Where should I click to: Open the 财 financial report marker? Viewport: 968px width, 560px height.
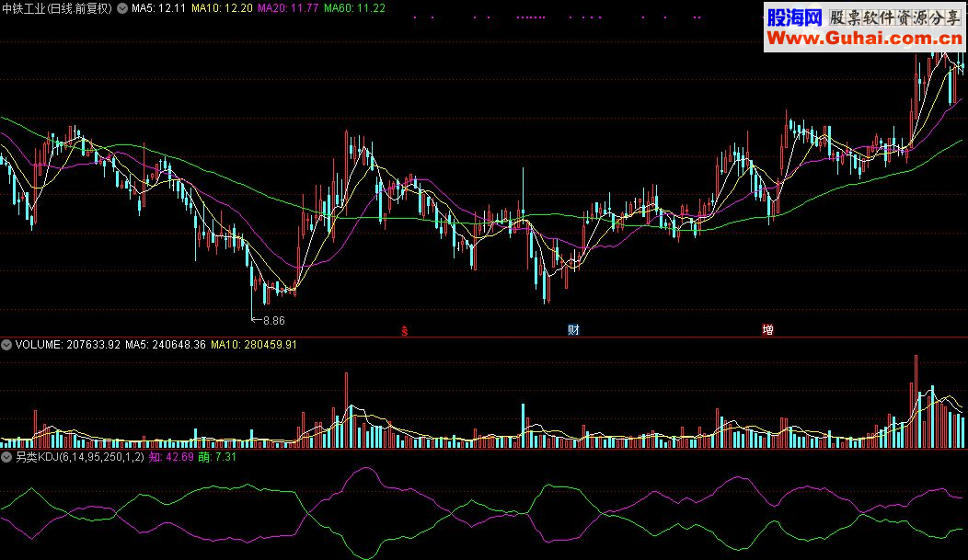click(573, 330)
